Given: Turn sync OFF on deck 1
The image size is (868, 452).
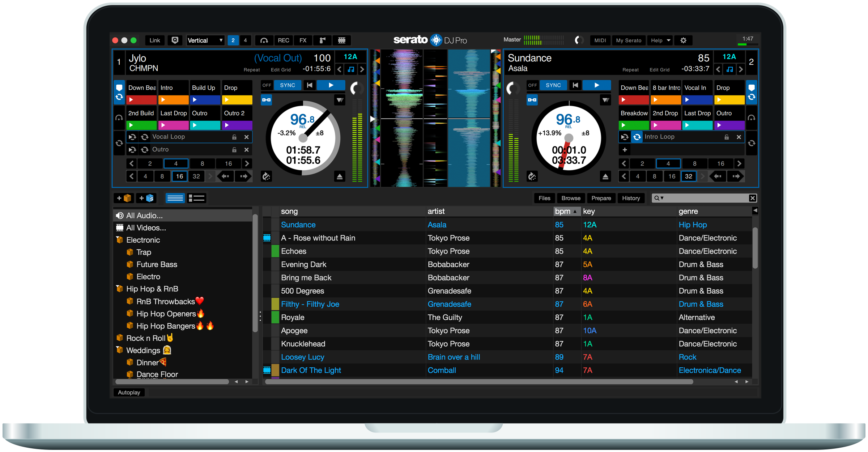Looking at the screenshot, I should (x=267, y=85).
